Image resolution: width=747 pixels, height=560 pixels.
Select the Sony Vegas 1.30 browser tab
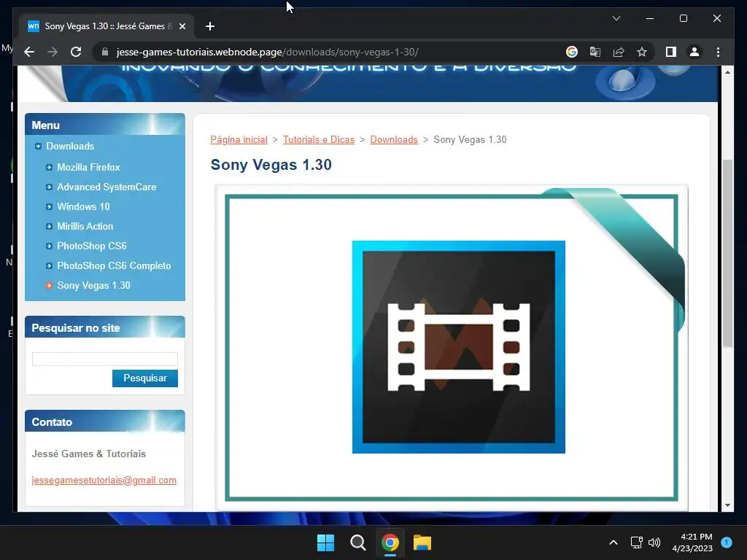(106, 26)
